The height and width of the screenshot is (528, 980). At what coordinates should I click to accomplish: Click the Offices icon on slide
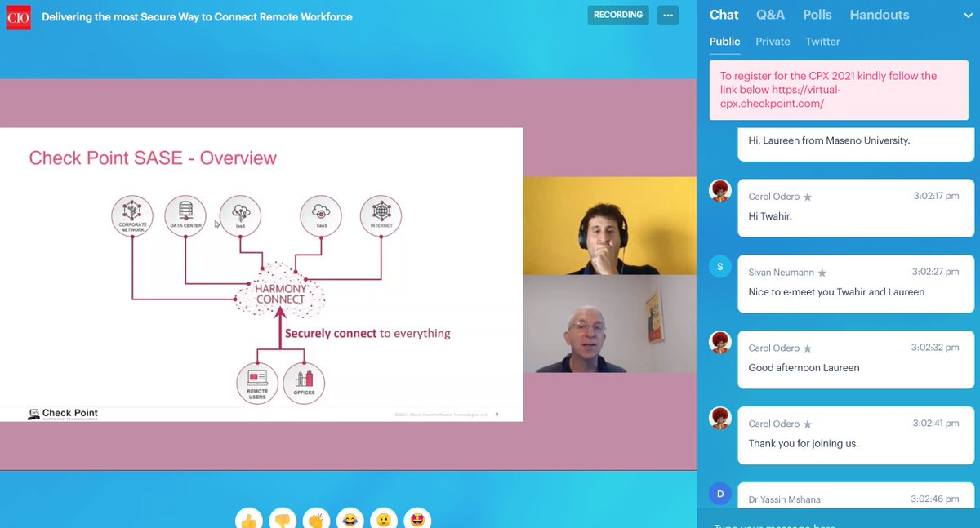(x=304, y=384)
